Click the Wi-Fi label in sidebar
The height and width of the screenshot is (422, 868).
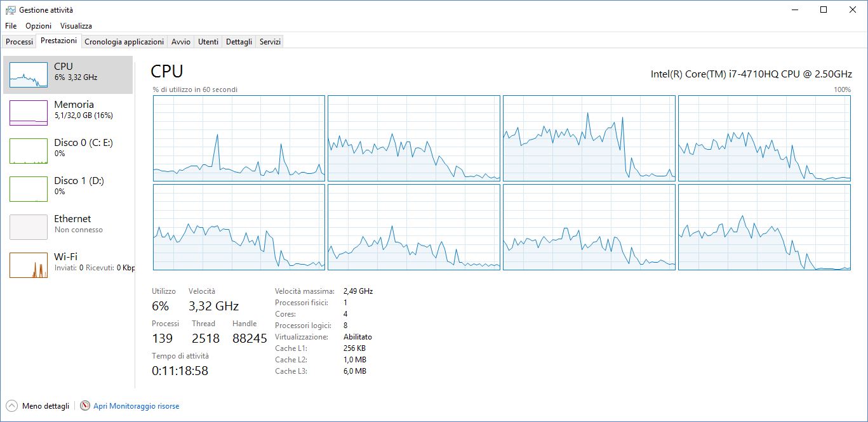point(65,257)
